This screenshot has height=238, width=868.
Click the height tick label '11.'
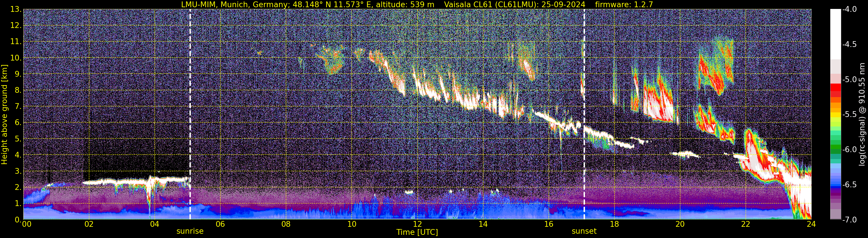(x=16, y=41)
